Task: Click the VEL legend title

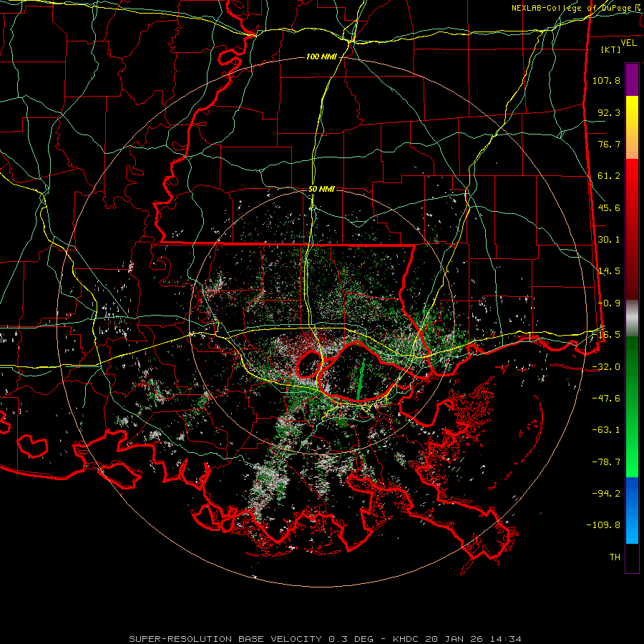Action: [x=628, y=43]
